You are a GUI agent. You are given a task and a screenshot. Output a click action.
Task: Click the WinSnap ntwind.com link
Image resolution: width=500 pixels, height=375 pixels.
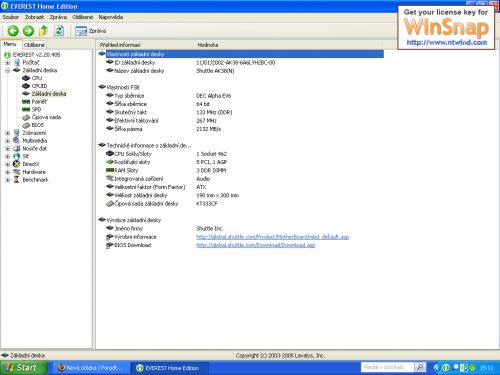[x=447, y=42]
